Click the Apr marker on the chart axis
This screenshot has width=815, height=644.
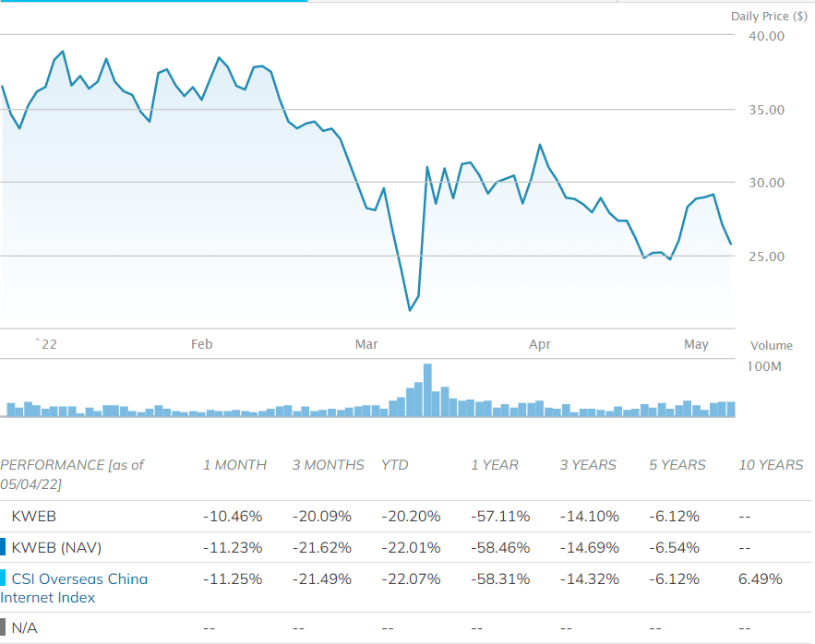click(539, 344)
